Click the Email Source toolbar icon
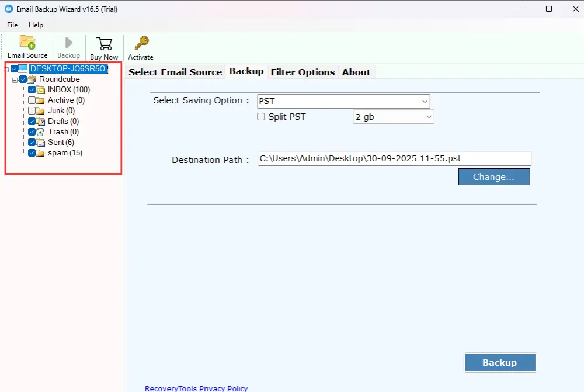Viewport: 584px width, 392px height. pyautogui.click(x=27, y=43)
